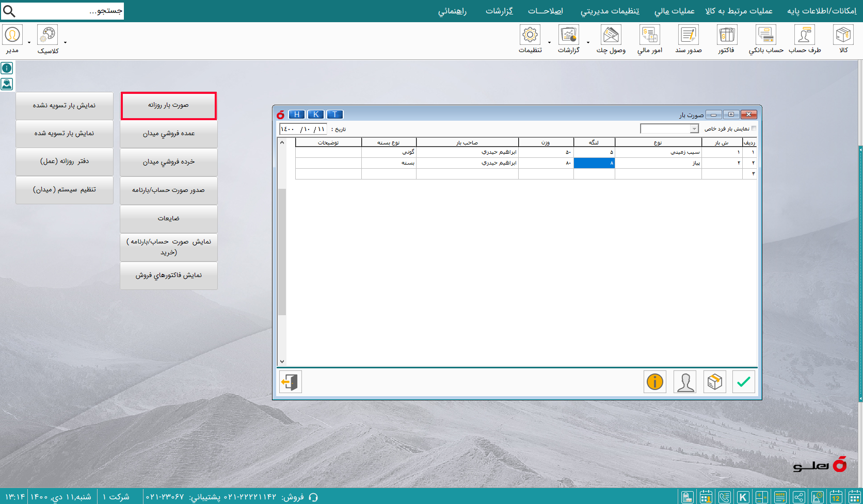Open the کالا (goods) toolbar icon
The image size is (863, 504).
point(843,39)
